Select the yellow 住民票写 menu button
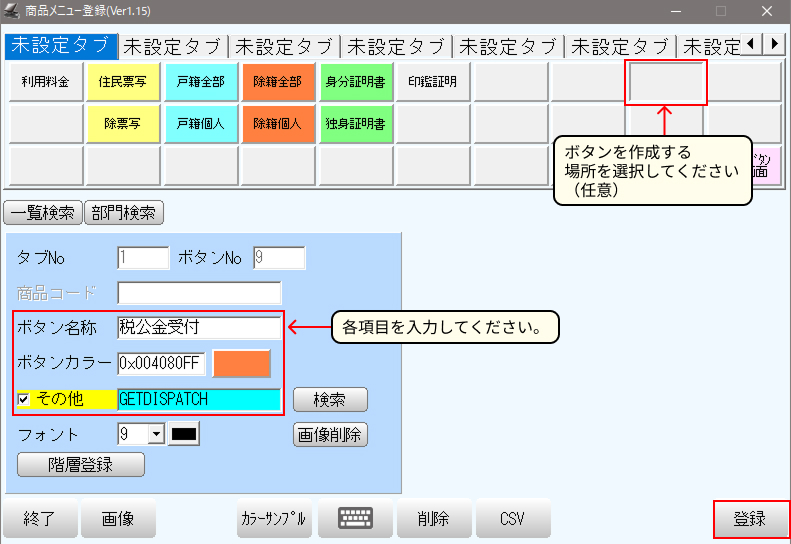The image size is (791, 544). click(124, 82)
